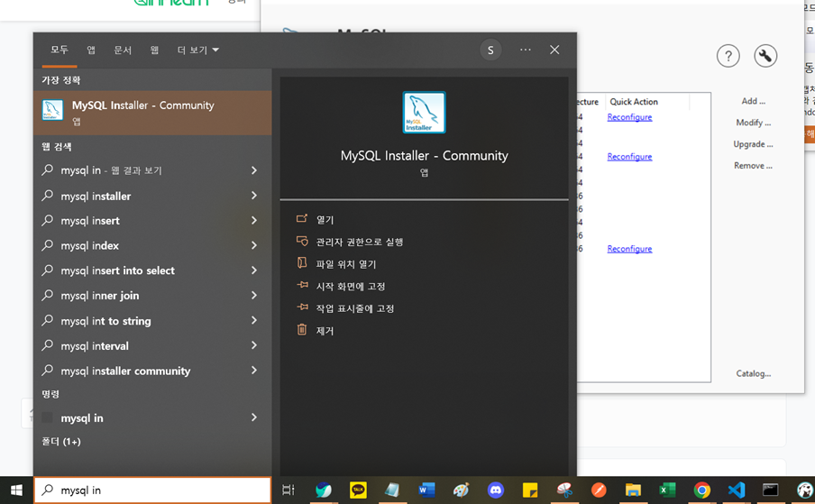
Task: Choose 작업 표시줄에 고정
Action: [x=355, y=308]
